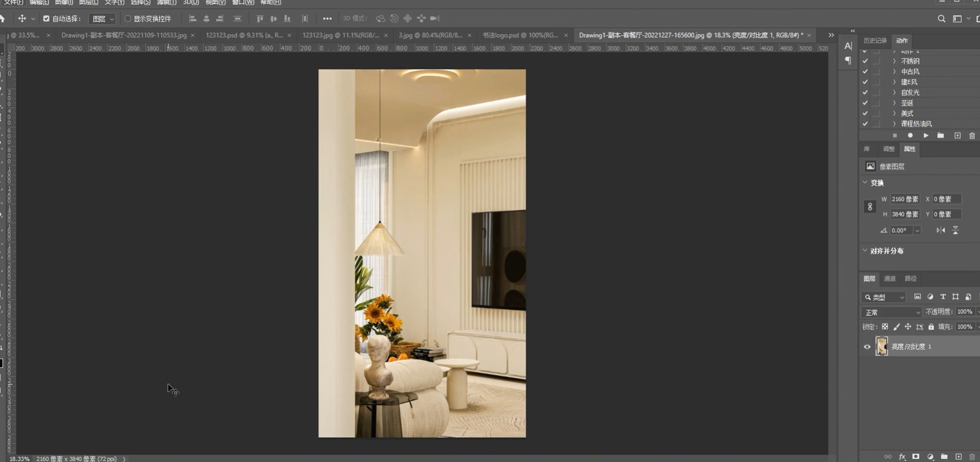Select the Move tool icon in options bar
980x462 pixels.
point(22,18)
